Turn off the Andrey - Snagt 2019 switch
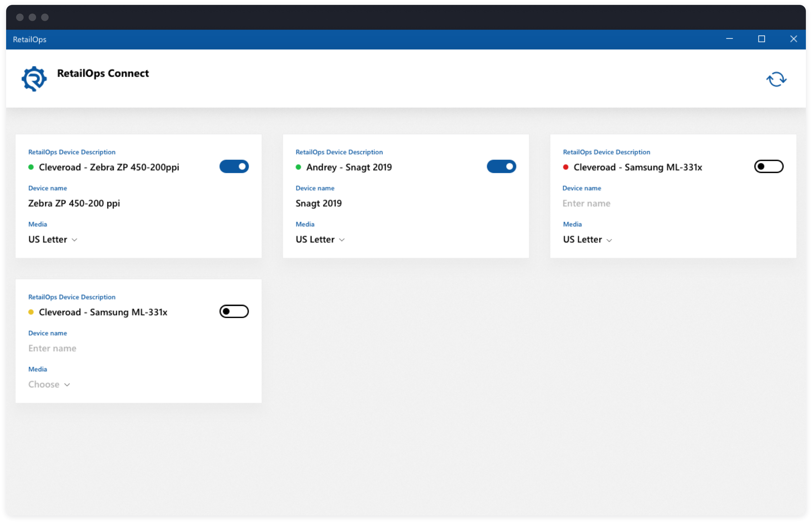 tap(501, 166)
